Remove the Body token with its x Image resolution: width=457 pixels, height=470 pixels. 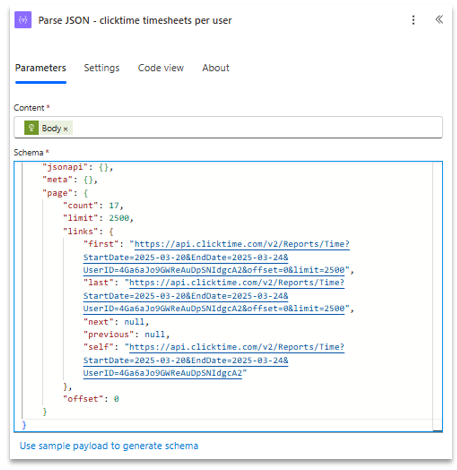[x=66, y=129]
